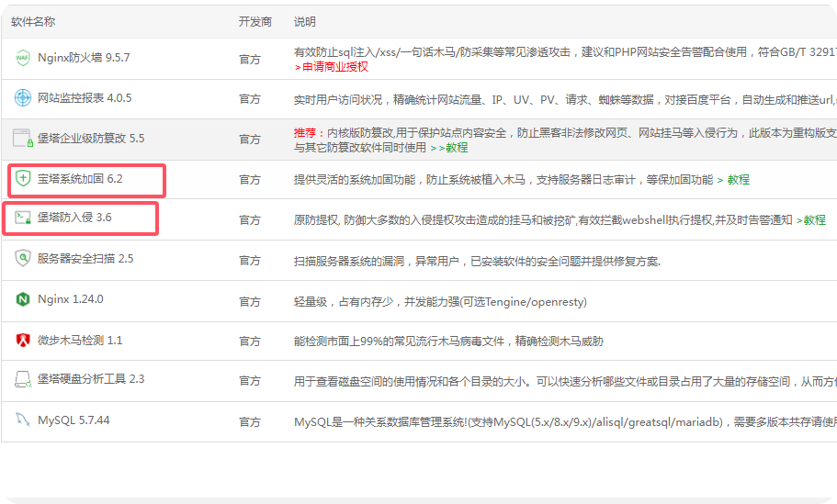Select Nginx防火墙 9.5.7 name
The height and width of the screenshot is (504, 837).
click(84, 58)
